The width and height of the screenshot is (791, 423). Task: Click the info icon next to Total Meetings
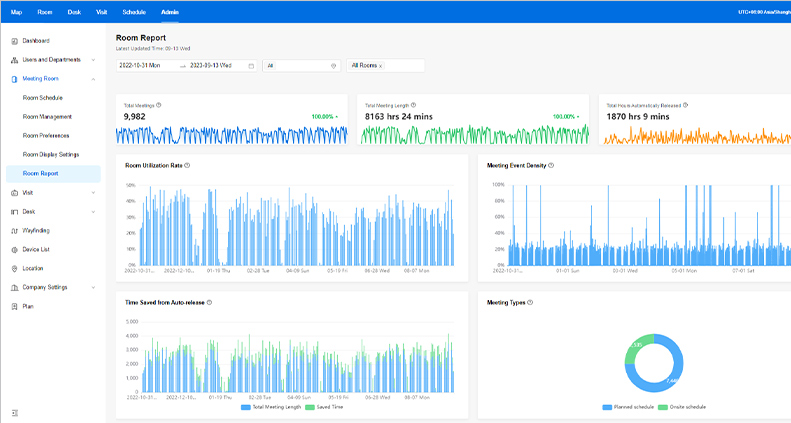click(x=159, y=105)
